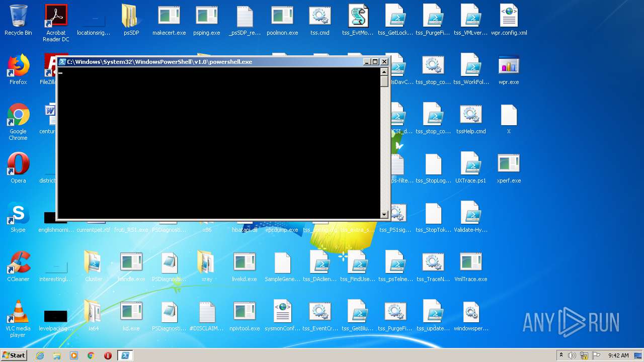
Task: Select the UXTrace.ps1 script
Action: [x=471, y=168]
